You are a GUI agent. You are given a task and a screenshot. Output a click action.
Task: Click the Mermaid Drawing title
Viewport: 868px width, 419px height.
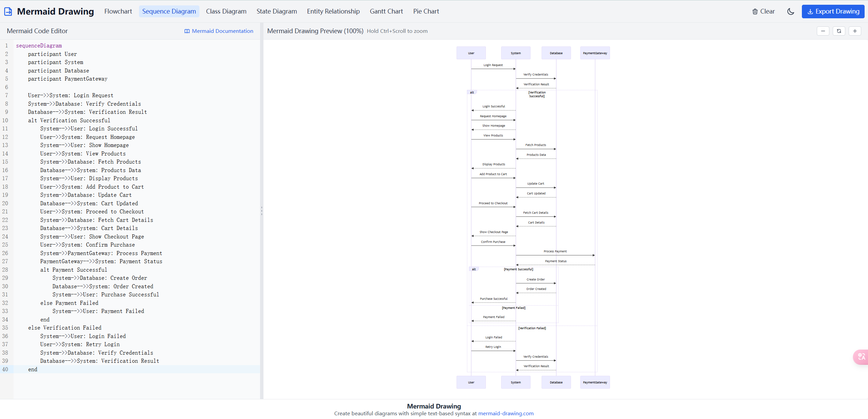pos(55,12)
